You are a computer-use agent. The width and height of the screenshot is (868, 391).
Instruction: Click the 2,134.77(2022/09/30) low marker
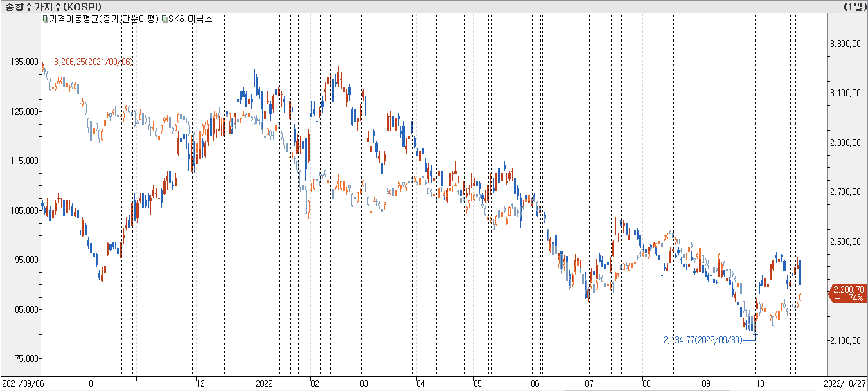tap(703, 340)
